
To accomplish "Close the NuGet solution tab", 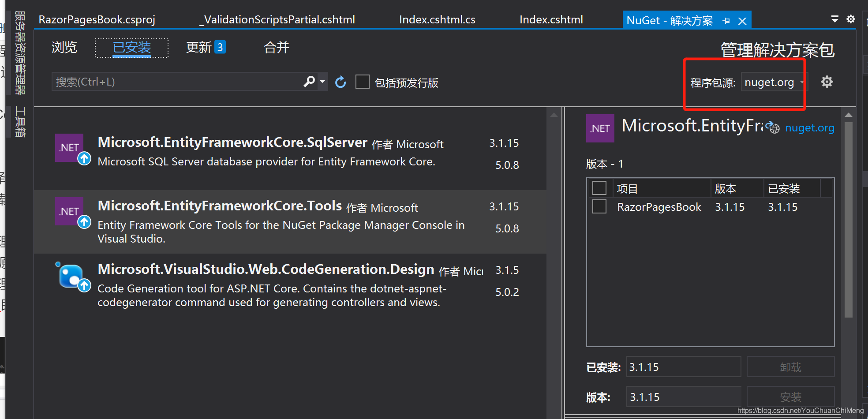I will 742,21.
